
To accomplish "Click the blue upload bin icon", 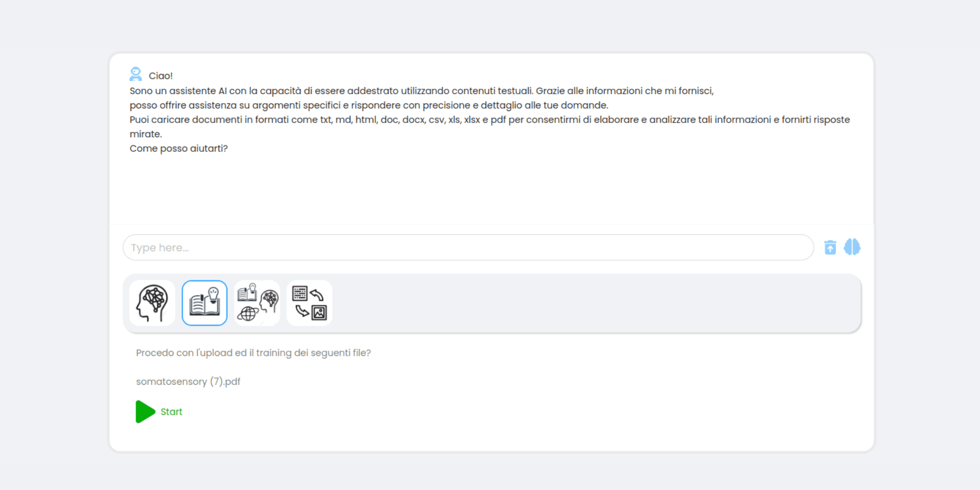I will [x=830, y=248].
